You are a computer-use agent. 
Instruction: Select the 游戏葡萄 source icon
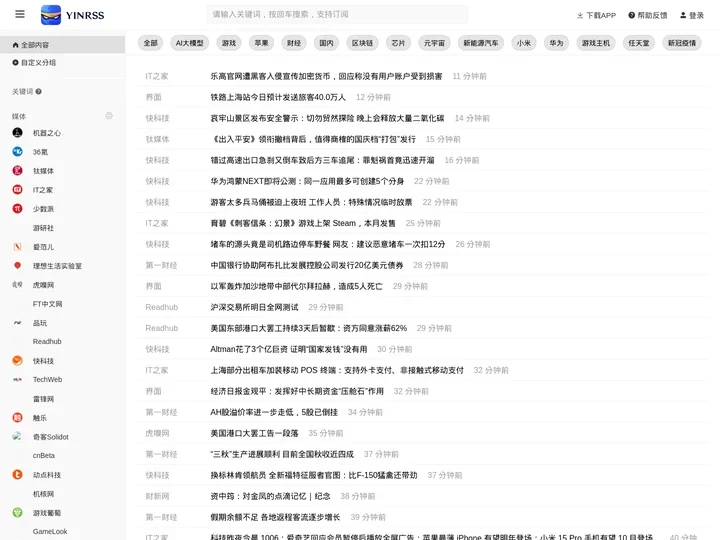pos(17,512)
